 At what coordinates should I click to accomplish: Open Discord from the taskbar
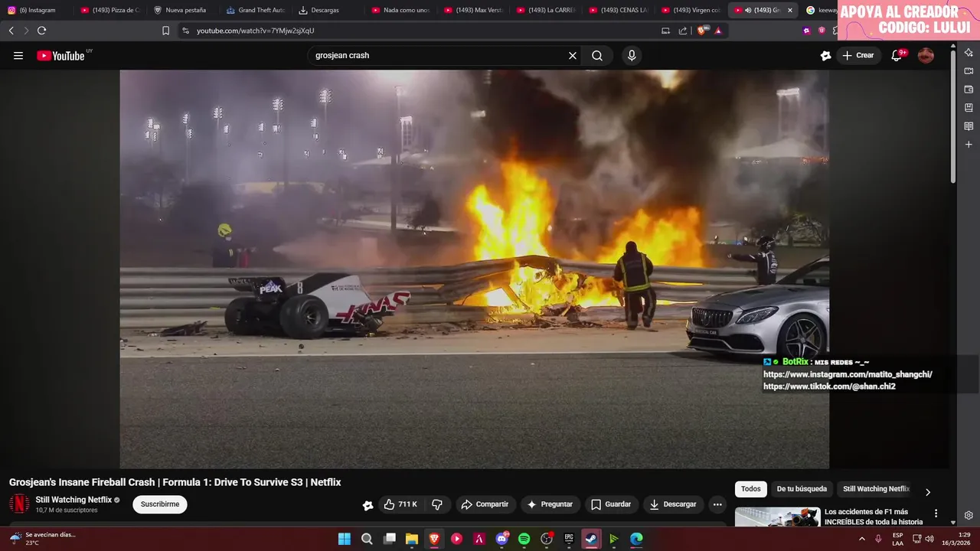pos(502,539)
